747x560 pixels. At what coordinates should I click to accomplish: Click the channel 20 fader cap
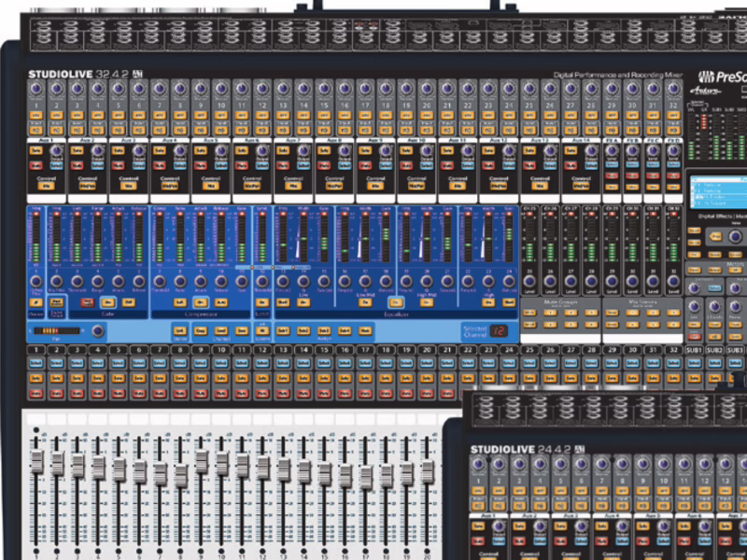(x=428, y=471)
